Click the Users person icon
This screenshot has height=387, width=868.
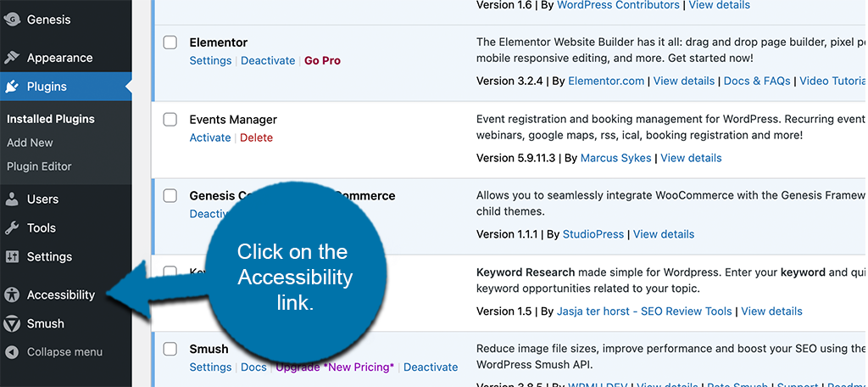tap(12, 199)
